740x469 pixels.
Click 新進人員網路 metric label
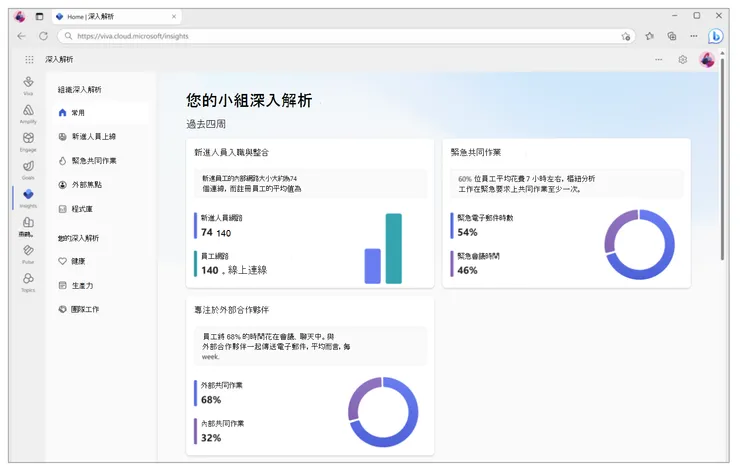[x=222, y=218]
